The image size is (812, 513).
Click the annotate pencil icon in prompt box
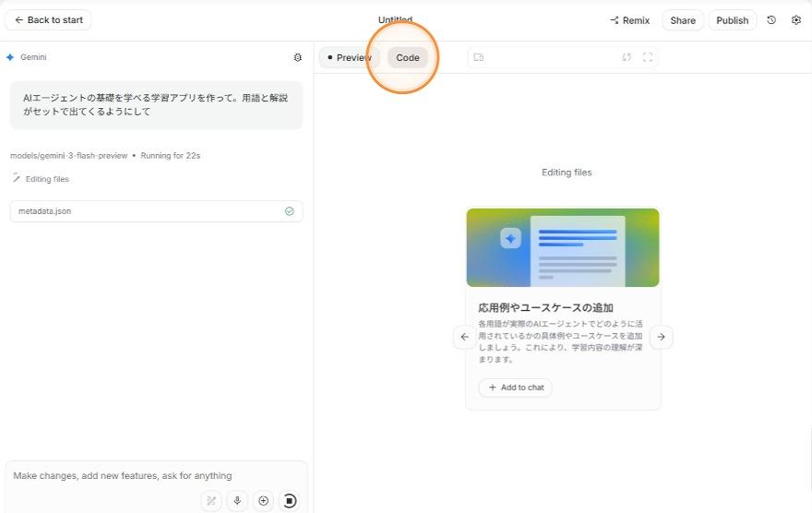point(211,501)
